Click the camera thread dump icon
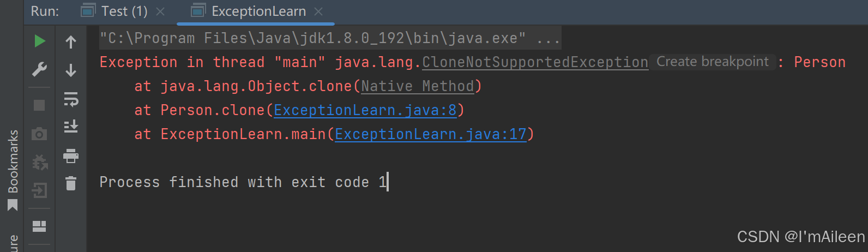The width and height of the screenshot is (868, 252). coord(39,134)
